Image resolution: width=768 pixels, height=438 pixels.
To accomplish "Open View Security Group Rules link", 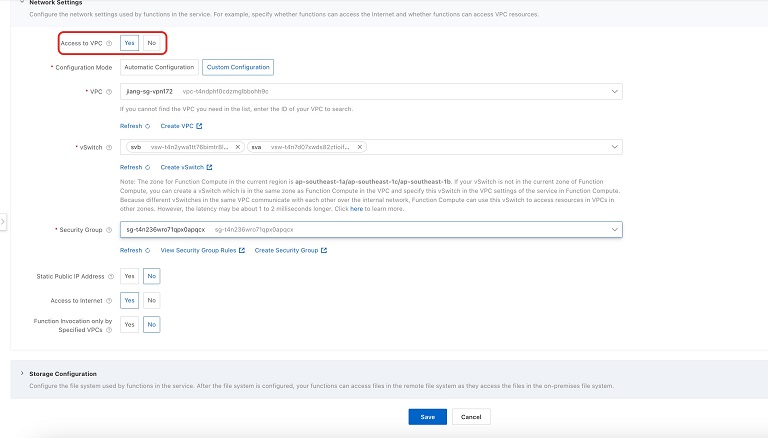I will [x=202, y=250].
